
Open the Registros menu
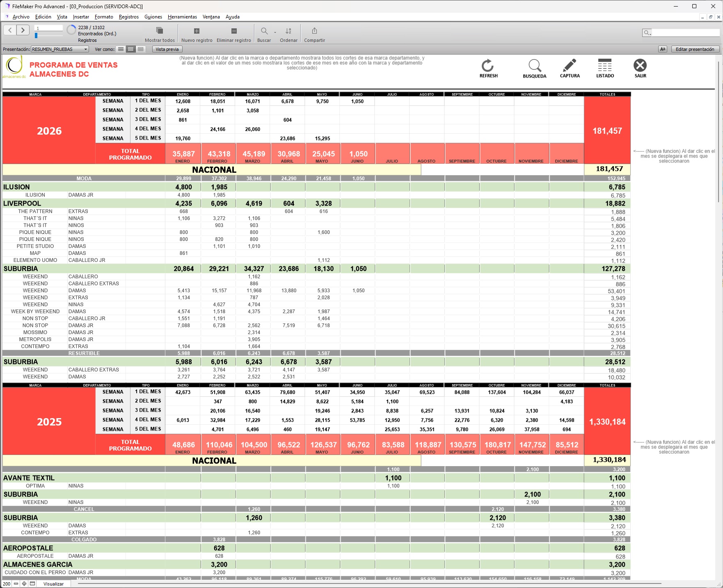coord(128,17)
